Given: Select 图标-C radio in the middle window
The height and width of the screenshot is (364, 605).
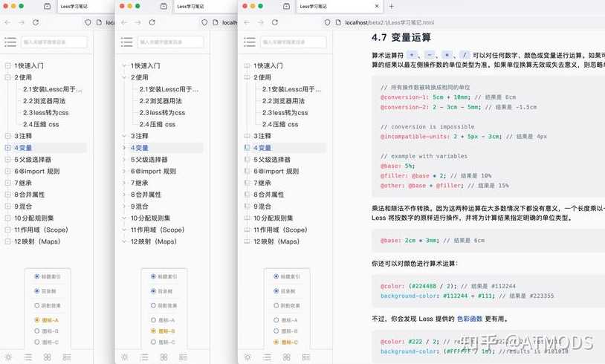Looking at the screenshot, I should pyautogui.click(x=153, y=342).
